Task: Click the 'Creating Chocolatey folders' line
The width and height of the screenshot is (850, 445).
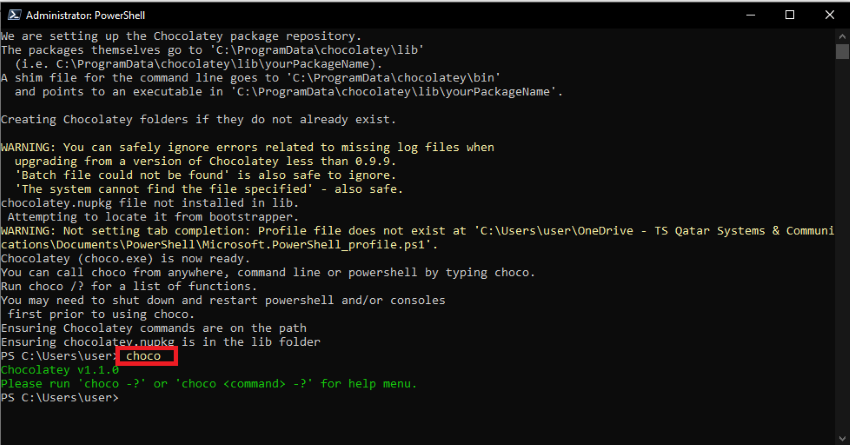Action: [x=198, y=119]
